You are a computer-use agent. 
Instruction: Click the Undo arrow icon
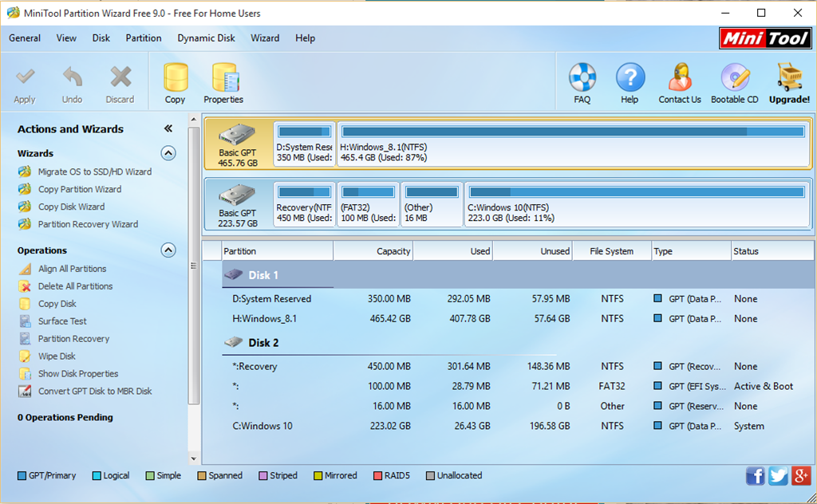[73, 78]
